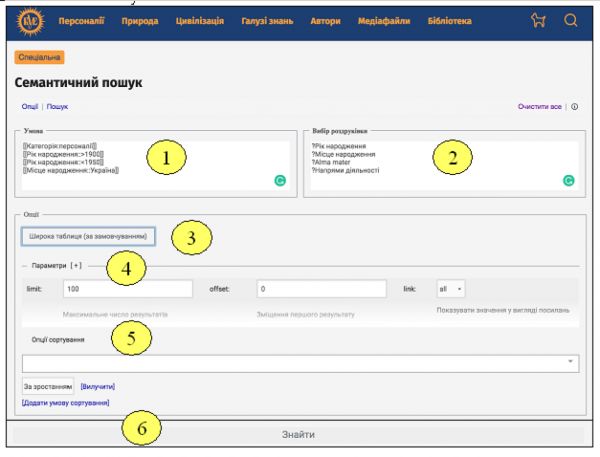
Task: Click the info icon beside Очистити все
Action: (574, 107)
